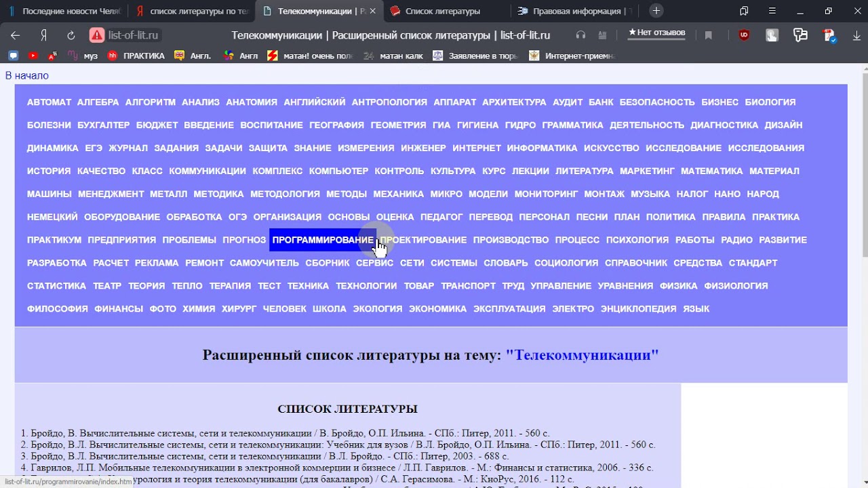Open the 'матан калк' bookmark
Screen dimensions: 868x488
click(393, 56)
